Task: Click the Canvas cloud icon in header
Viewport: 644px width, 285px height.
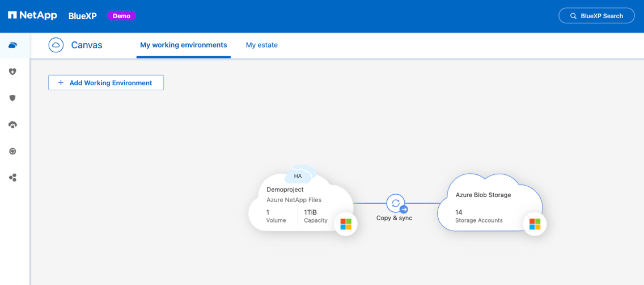Action: click(56, 45)
